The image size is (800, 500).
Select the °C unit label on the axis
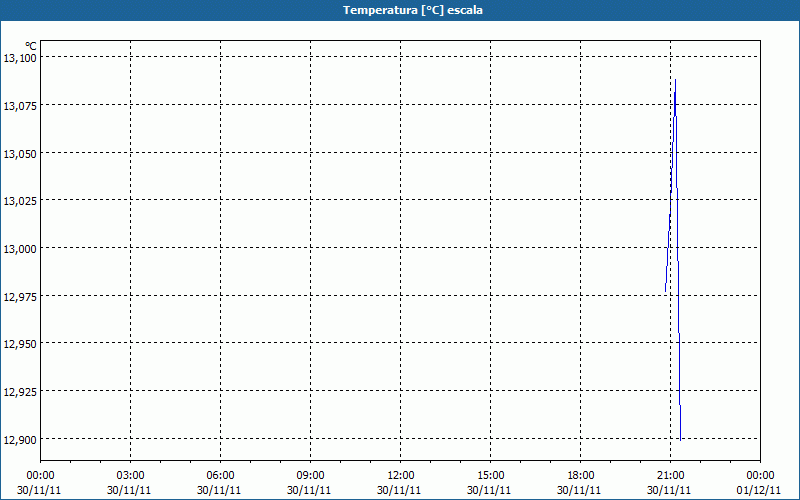coord(31,46)
